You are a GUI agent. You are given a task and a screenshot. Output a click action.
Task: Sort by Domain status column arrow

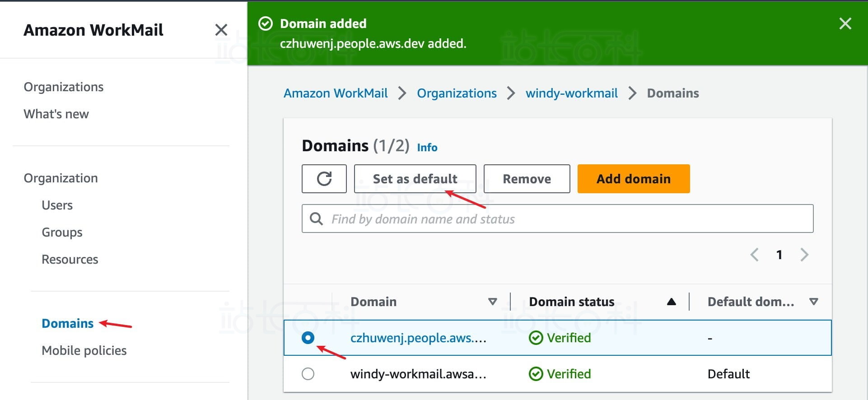[671, 302]
